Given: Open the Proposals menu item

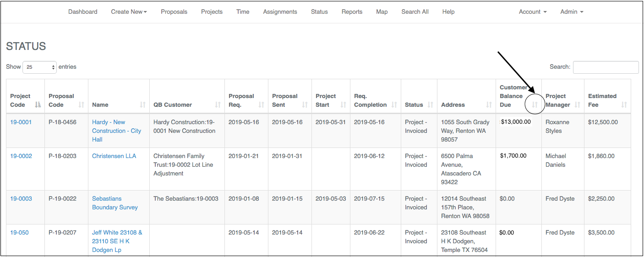Looking at the screenshot, I should click(x=174, y=12).
